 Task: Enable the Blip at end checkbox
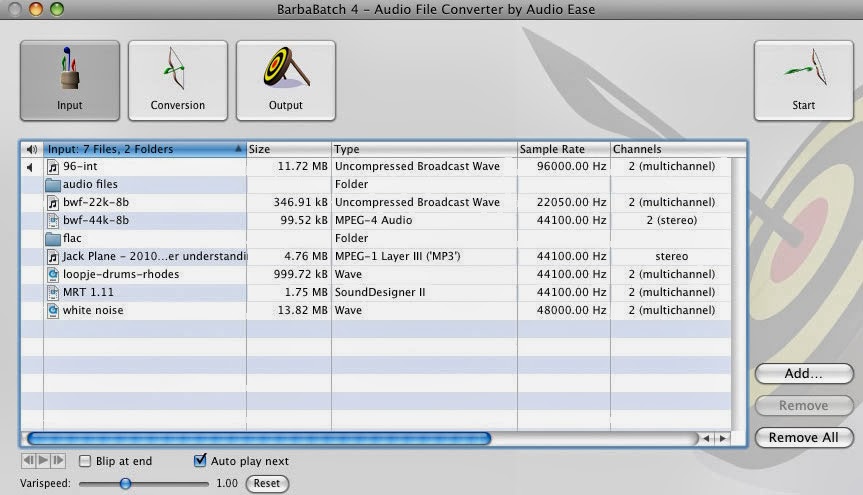[x=85, y=462]
